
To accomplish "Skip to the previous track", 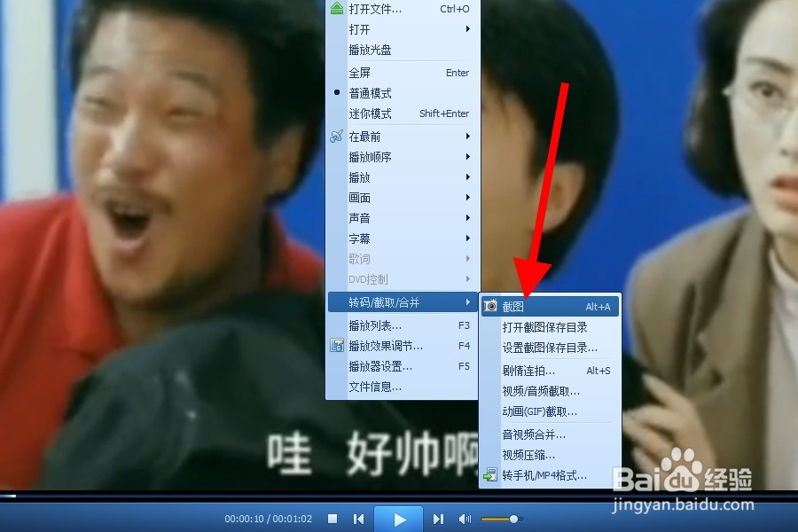I will [359, 519].
